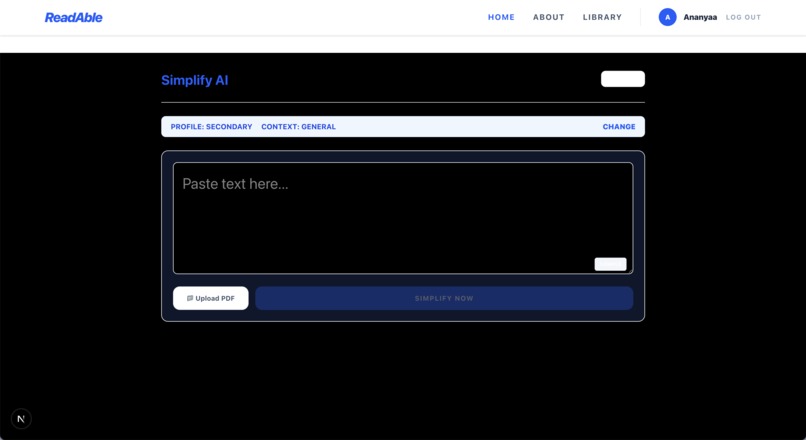Image resolution: width=806 pixels, height=440 pixels.
Task: Focus the Paste text here field
Action: point(403,218)
